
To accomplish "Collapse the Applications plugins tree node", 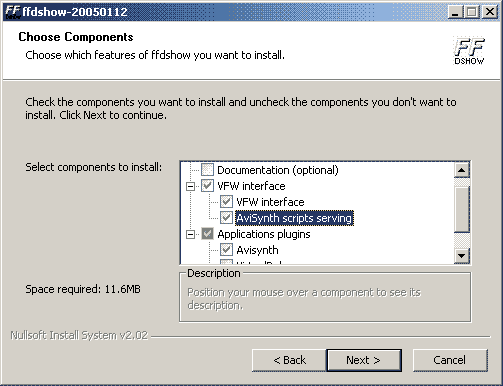I will tap(190, 234).
